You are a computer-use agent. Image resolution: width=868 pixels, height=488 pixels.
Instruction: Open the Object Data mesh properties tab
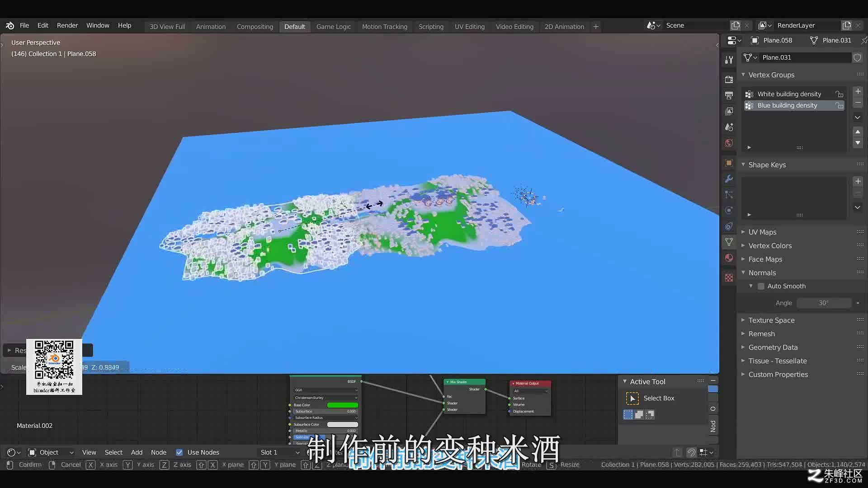[x=729, y=242]
